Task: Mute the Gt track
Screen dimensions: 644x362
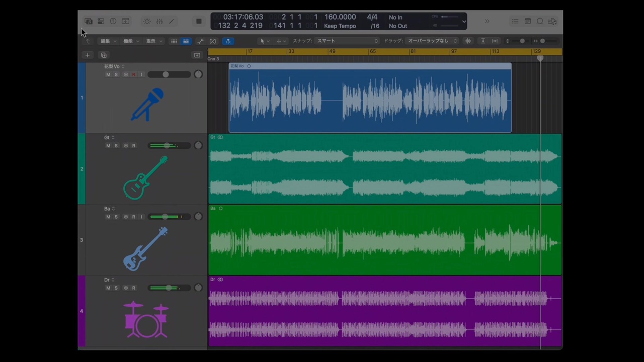Action: coord(108,146)
